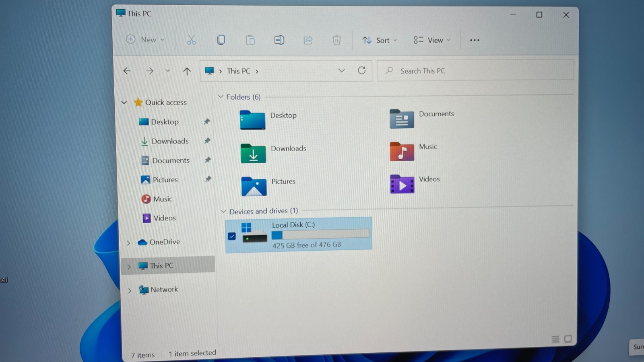Refresh the This PC view

[x=362, y=70]
